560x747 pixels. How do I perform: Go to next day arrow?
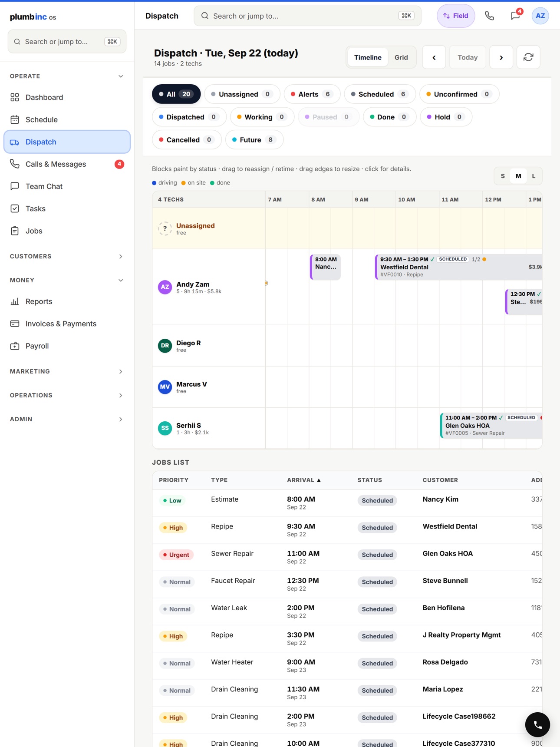pyautogui.click(x=501, y=57)
